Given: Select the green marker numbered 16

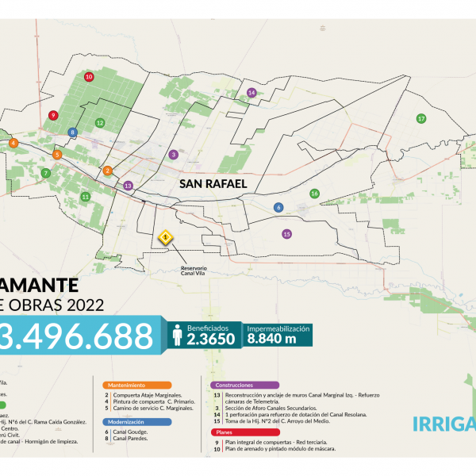Looking at the screenshot, I should (x=315, y=194).
